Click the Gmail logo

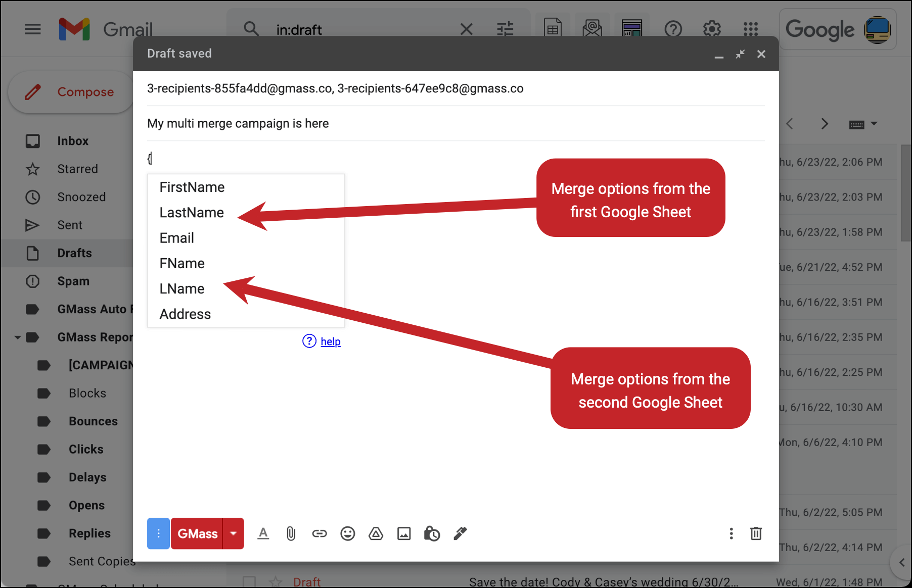coord(105,29)
